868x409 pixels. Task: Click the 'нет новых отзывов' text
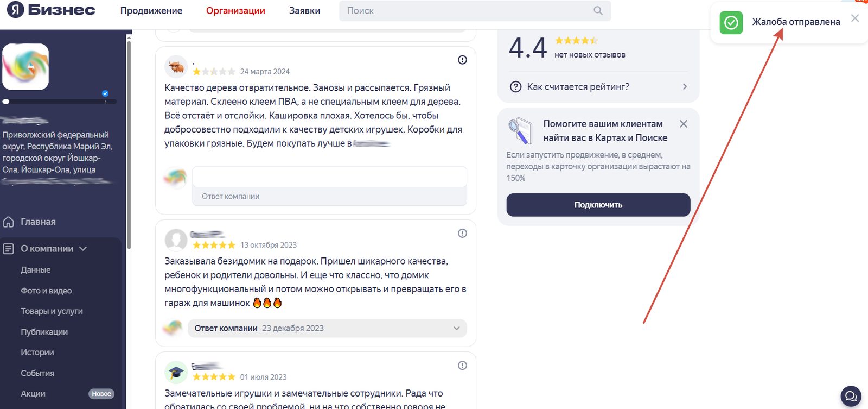coord(590,55)
